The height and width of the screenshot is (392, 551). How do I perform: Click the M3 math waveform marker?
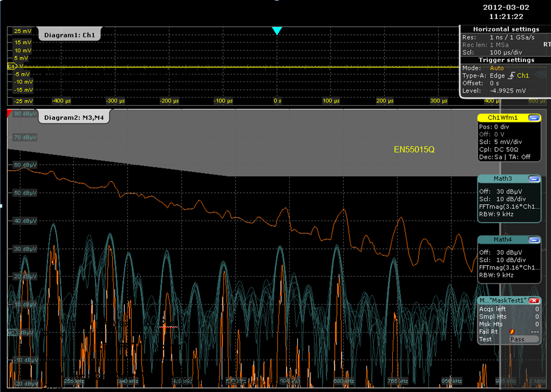(12, 333)
